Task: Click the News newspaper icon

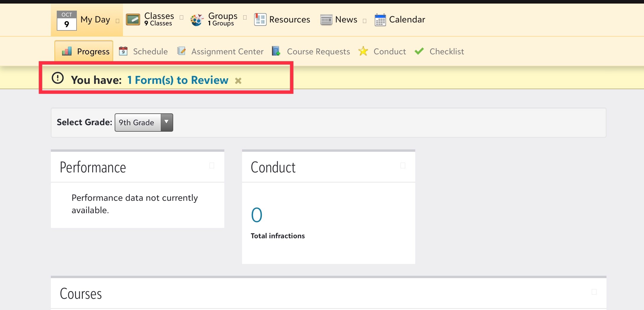Action: pos(326,20)
